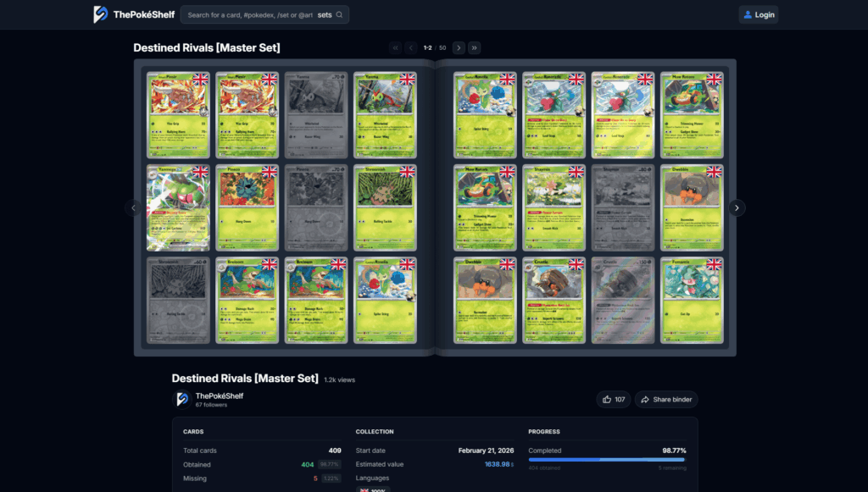The height and width of the screenshot is (492, 868).
Task: Advance pagination with the single right chevron
Action: click(x=459, y=47)
